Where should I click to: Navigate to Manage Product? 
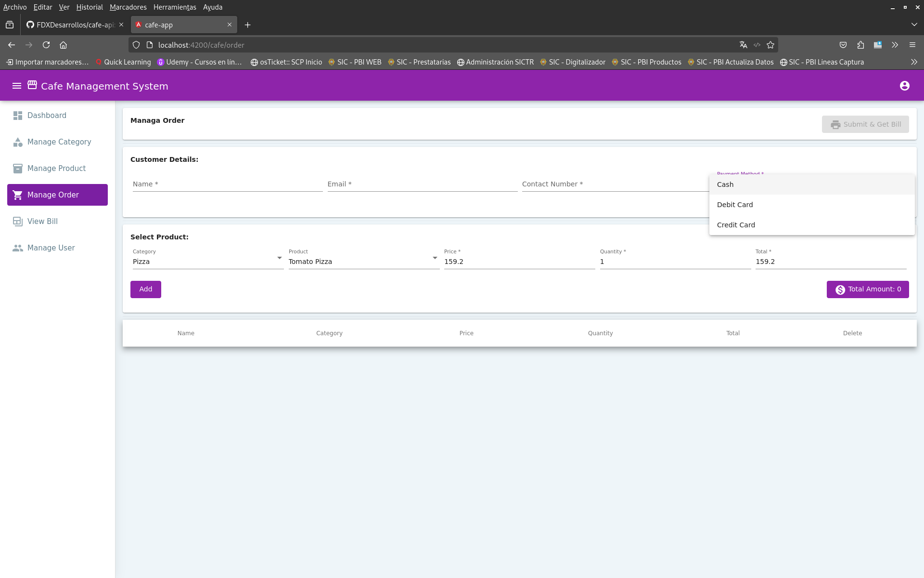[x=57, y=169]
